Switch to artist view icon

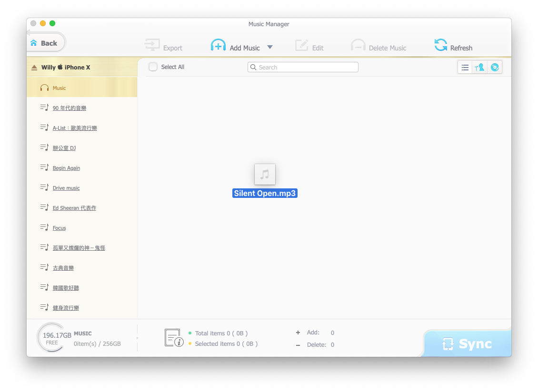[479, 67]
